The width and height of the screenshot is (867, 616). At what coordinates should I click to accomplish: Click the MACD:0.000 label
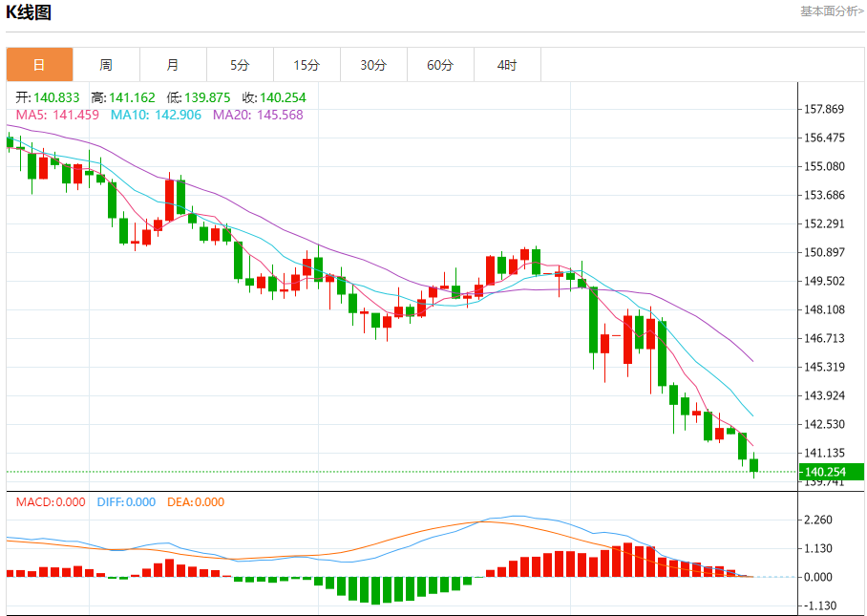point(51,502)
